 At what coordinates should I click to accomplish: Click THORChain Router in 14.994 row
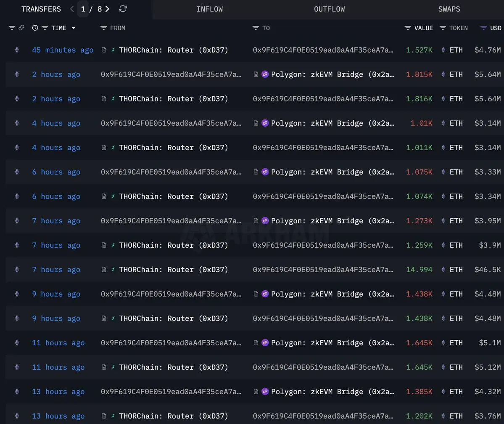[x=173, y=270]
